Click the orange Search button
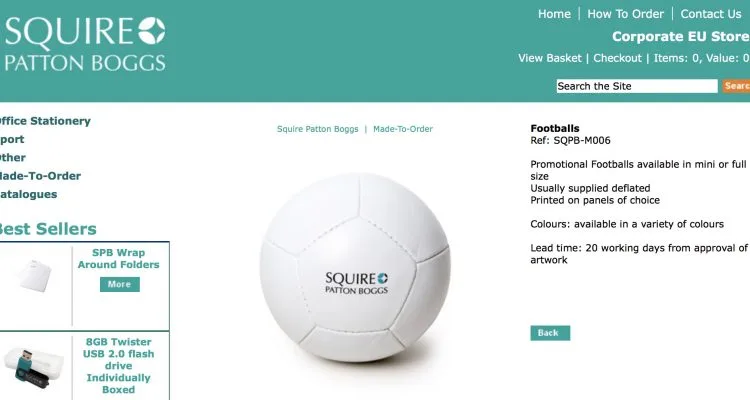The image size is (750, 400). click(736, 86)
